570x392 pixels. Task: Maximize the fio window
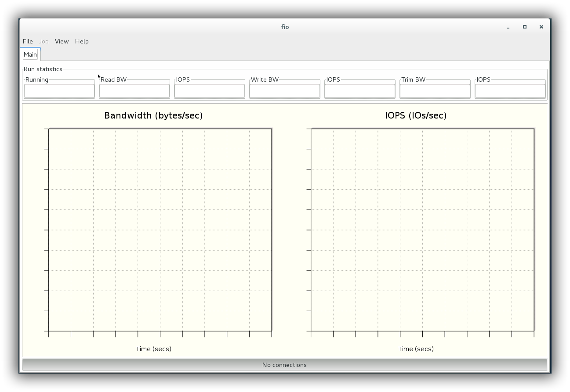coord(525,27)
